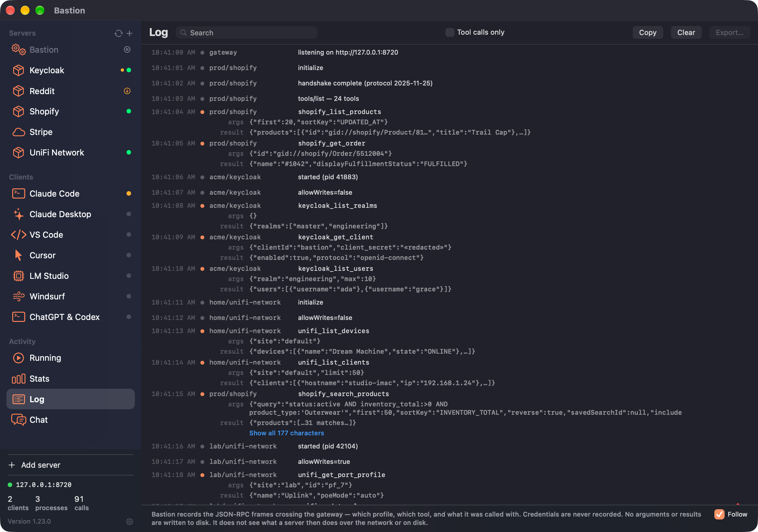
Task: Click the shopify_list_products log entry
Action: coord(339,111)
